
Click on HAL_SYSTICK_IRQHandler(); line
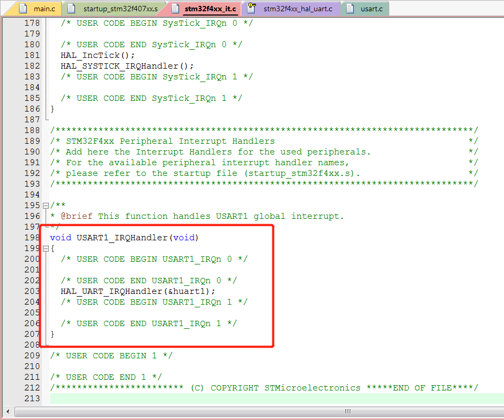click(x=127, y=66)
